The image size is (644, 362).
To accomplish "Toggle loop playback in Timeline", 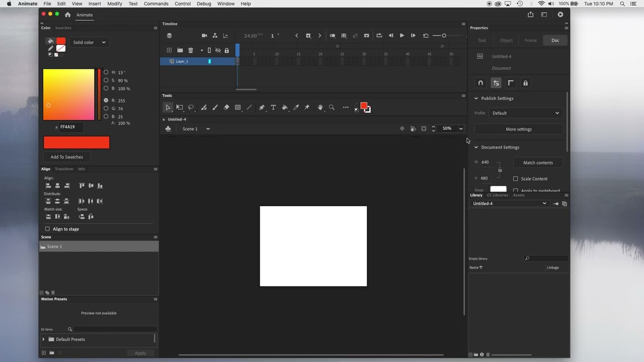I will (379, 36).
